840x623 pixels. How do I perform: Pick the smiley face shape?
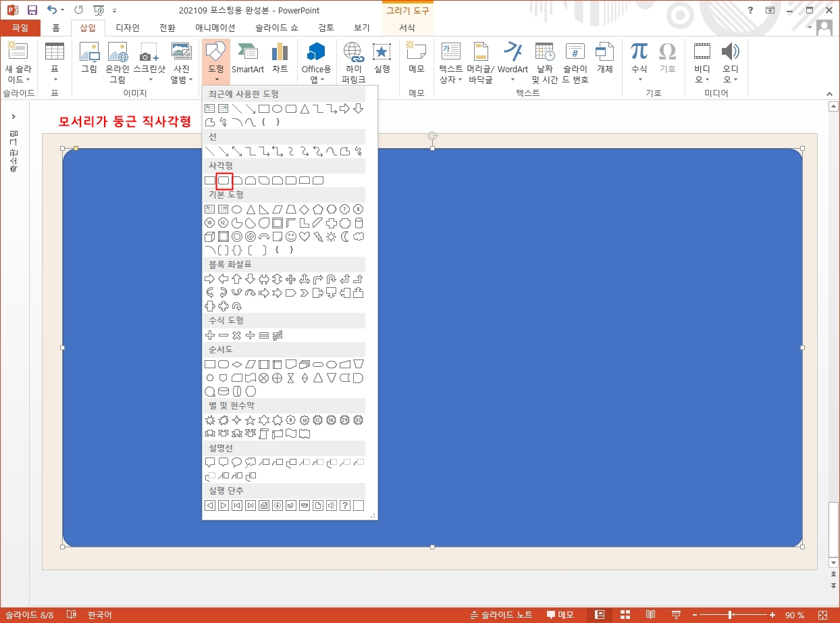click(x=291, y=236)
